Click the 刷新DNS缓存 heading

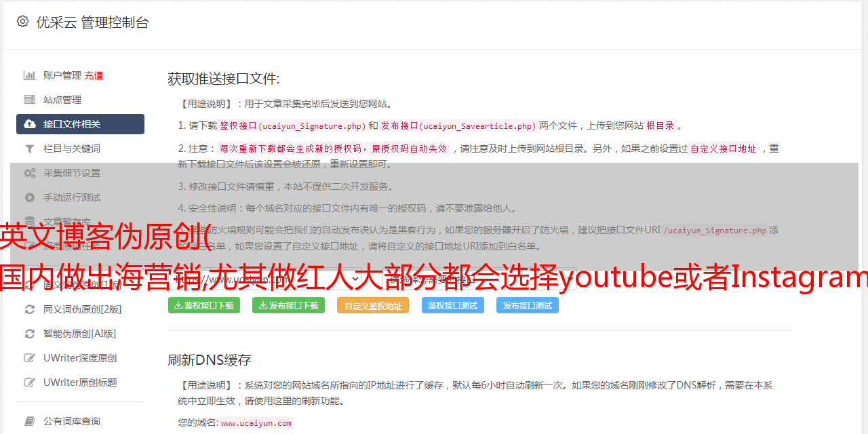point(210,359)
